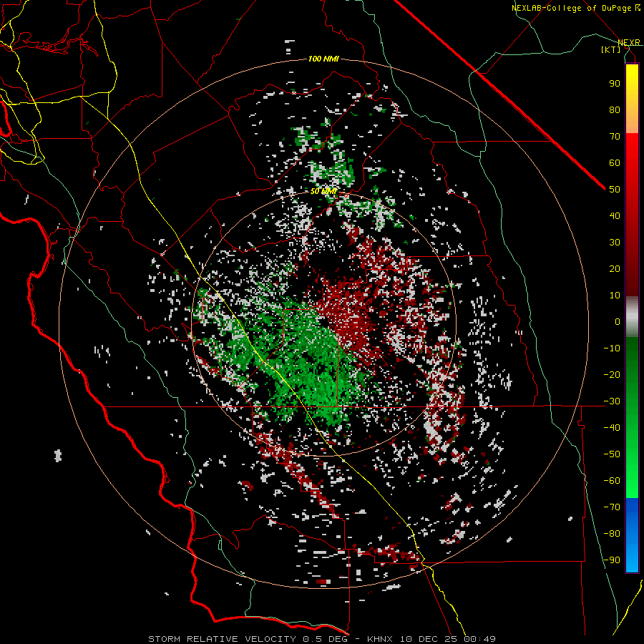This screenshot has height=644, width=644.
Task: Click the 20 value on the velocity scale
Action: (x=615, y=269)
